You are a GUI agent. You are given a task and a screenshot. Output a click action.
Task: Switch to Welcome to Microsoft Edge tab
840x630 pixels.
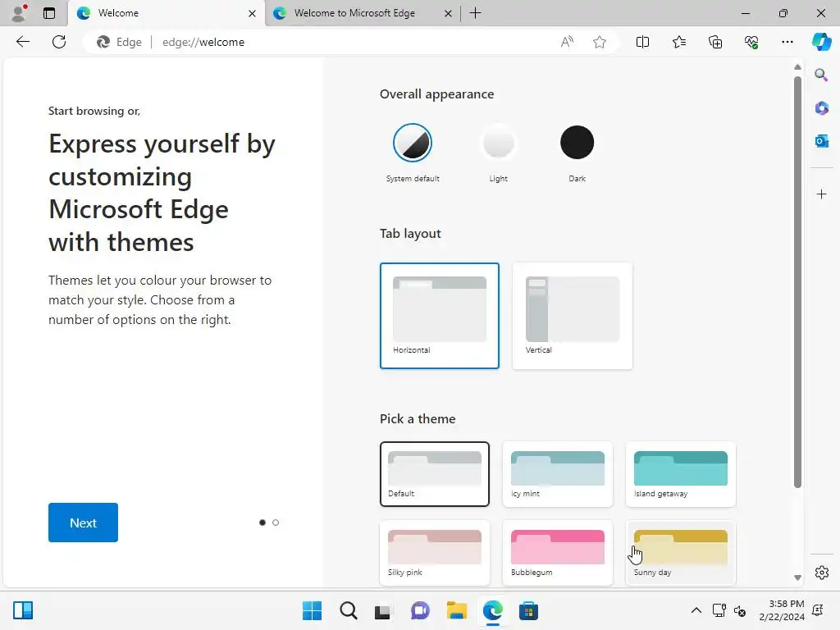(x=363, y=13)
